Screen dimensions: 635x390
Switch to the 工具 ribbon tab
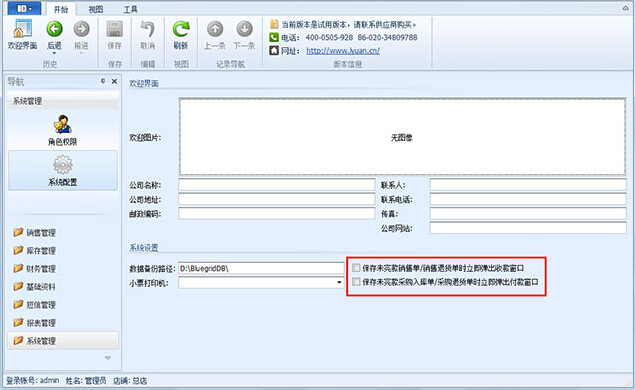[x=130, y=9]
